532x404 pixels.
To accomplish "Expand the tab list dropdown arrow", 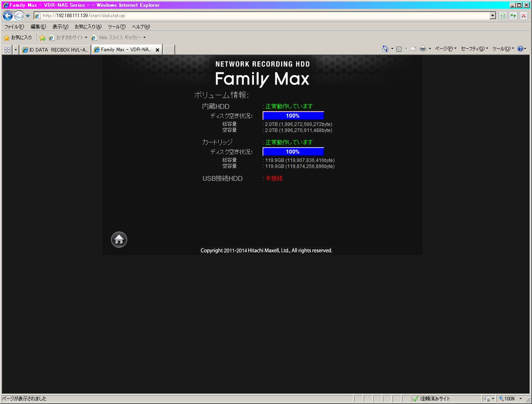I will [x=16, y=50].
